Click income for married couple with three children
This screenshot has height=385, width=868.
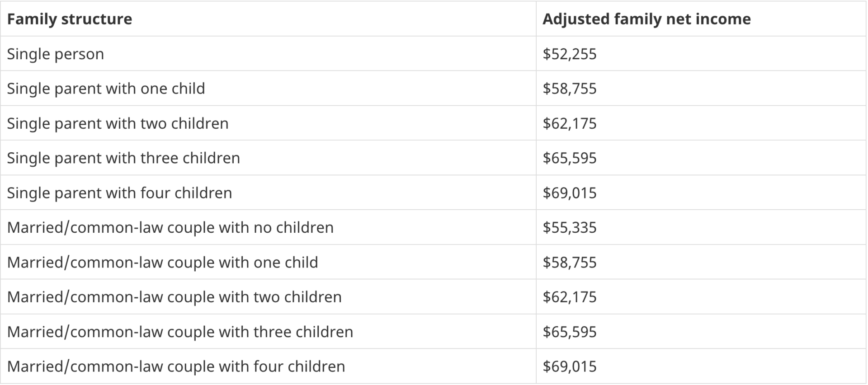(x=570, y=332)
